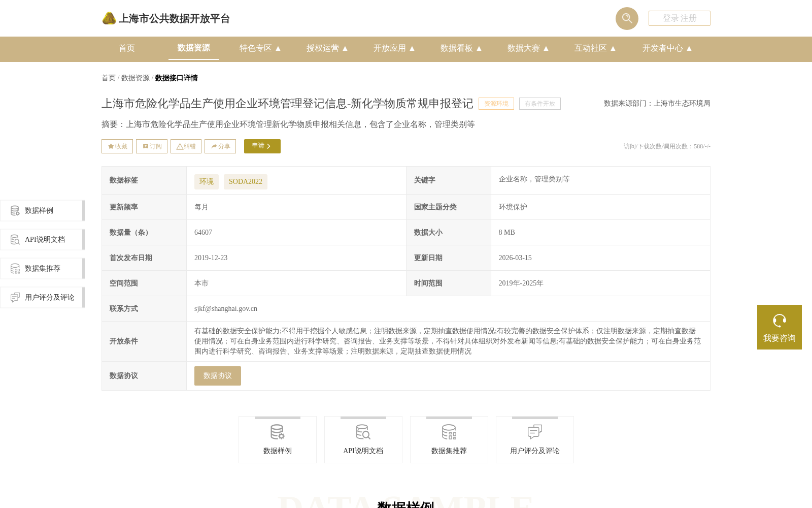The height and width of the screenshot is (508, 812).
Task: Click the 8 MB data size value
Action: 506,233
